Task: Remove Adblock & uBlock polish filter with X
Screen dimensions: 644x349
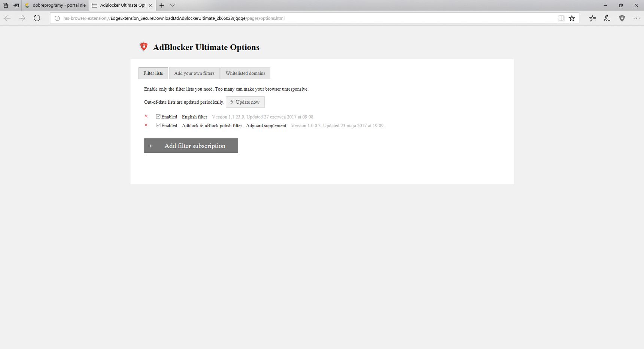Action: point(146,125)
